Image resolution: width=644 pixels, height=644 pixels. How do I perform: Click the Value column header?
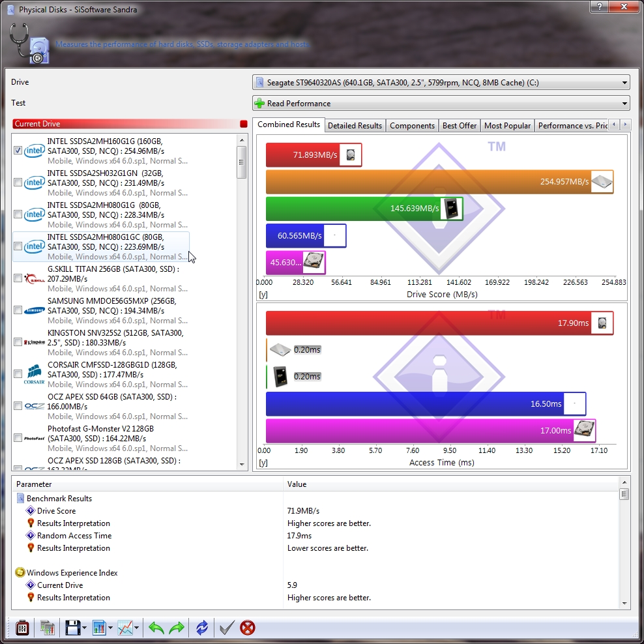[x=451, y=484]
